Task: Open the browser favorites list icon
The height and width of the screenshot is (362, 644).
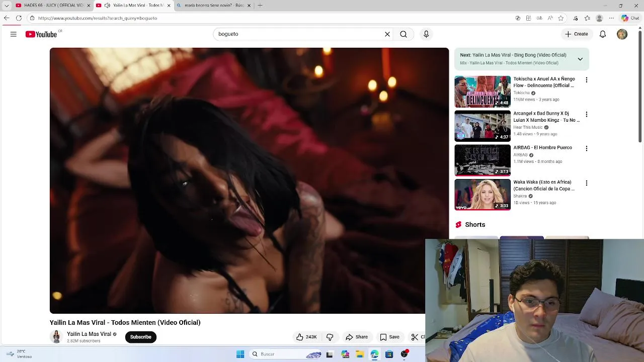Action: [x=587, y=18]
